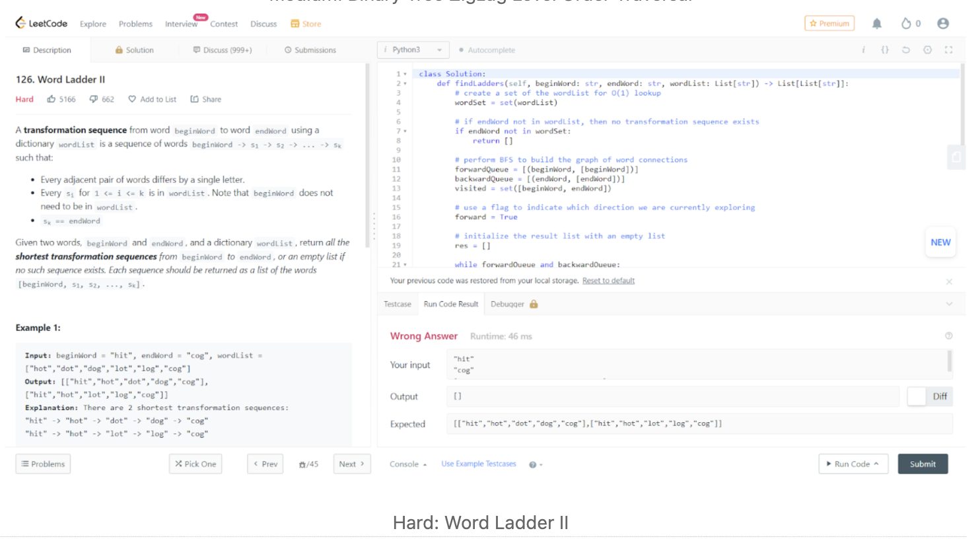Fold code at line 7 arrow

[x=405, y=131]
